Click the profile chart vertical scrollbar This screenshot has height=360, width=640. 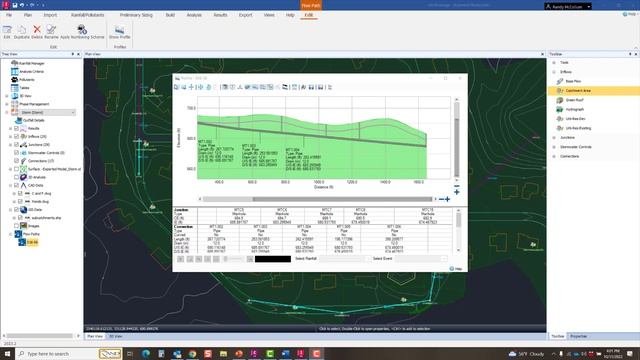(456, 140)
